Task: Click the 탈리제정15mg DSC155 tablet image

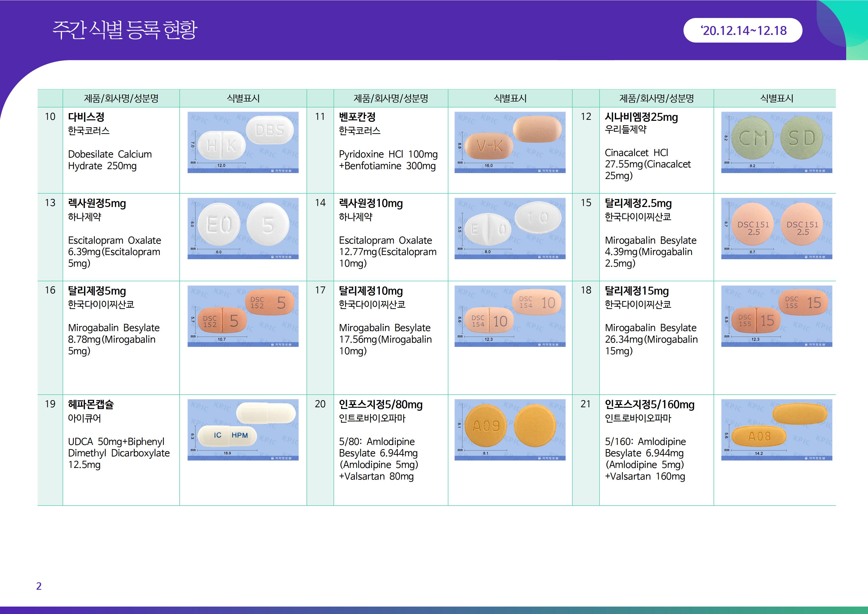Action: [x=776, y=316]
